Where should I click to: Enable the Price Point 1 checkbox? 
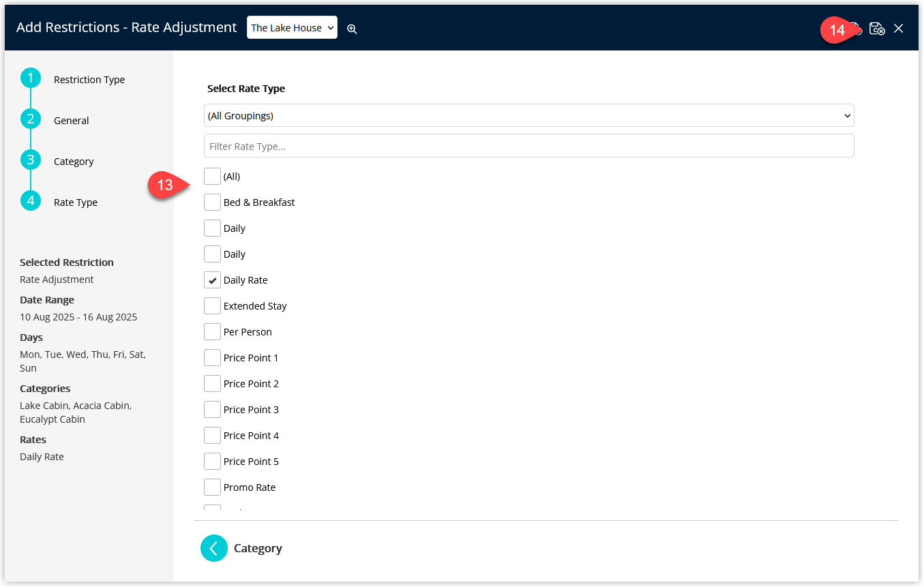point(212,358)
